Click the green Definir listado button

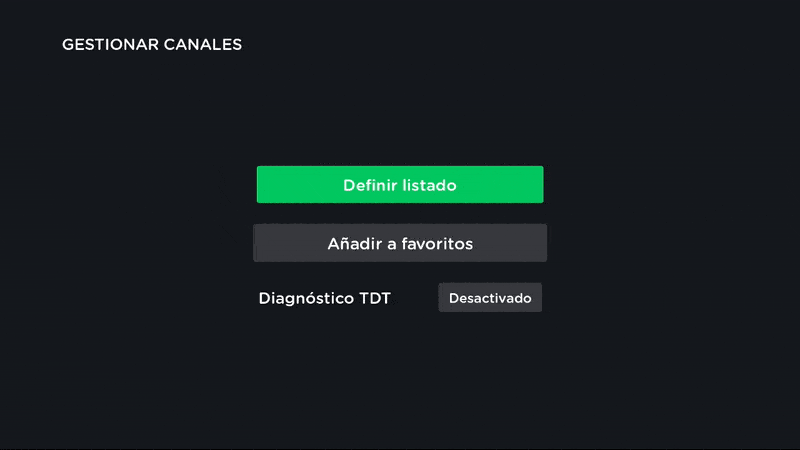coord(400,185)
